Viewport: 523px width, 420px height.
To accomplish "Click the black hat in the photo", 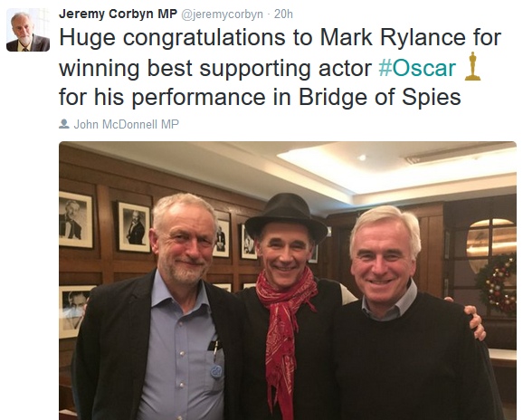I will (x=286, y=215).
